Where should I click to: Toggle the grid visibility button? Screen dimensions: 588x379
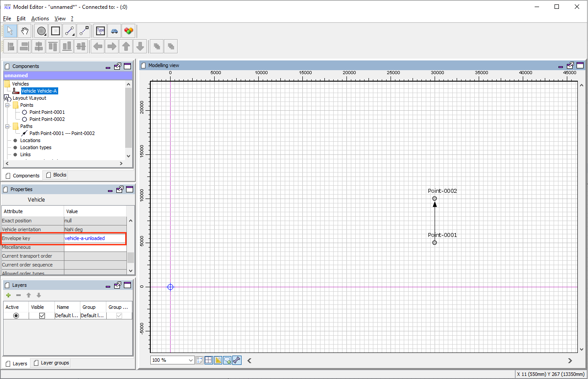[x=208, y=360]
